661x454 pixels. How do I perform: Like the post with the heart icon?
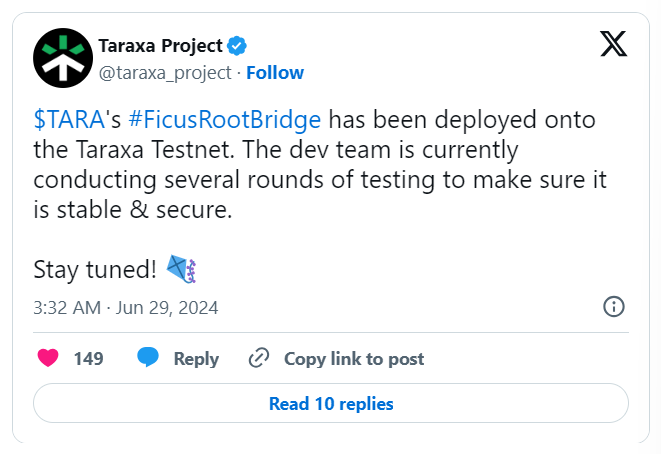coord(48,358)
